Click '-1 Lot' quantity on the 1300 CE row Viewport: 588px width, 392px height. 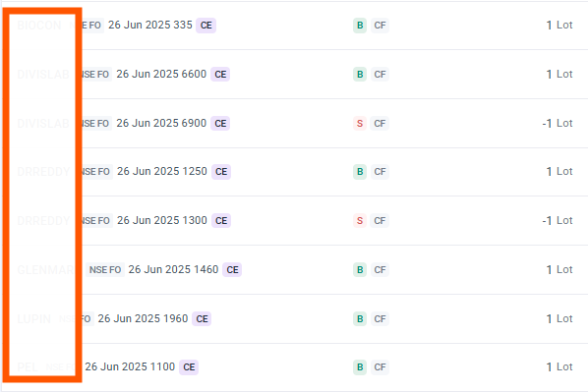[x=558, y=221]
